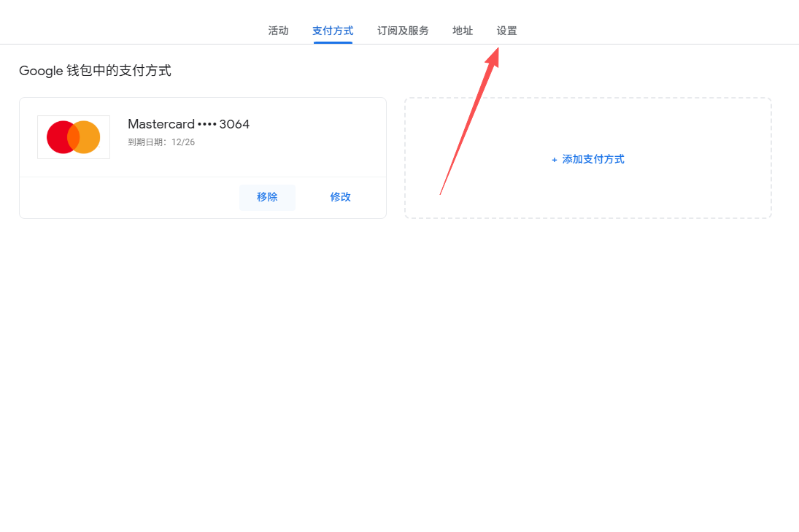This screenshot has width=799, height=532.
Task: Click the 添加支付方式 link
Action: 593,159
